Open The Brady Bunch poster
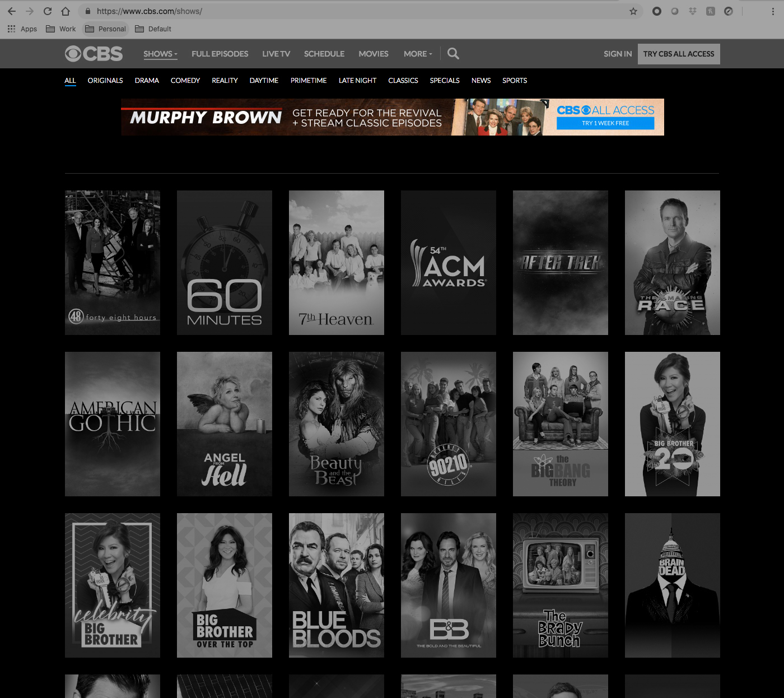 point(561,585)
